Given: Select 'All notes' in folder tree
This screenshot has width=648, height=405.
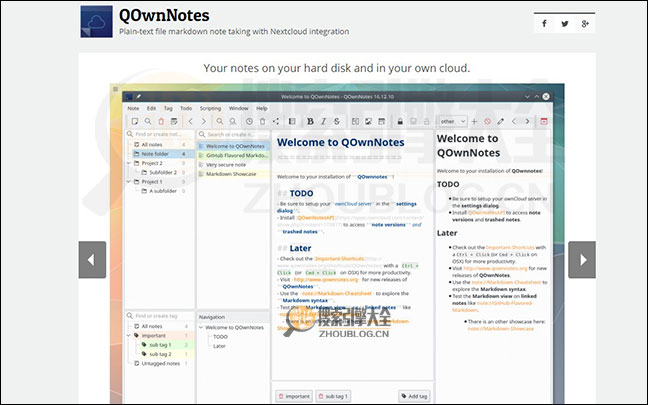Looking at the screenshot, I should (152, 145).
